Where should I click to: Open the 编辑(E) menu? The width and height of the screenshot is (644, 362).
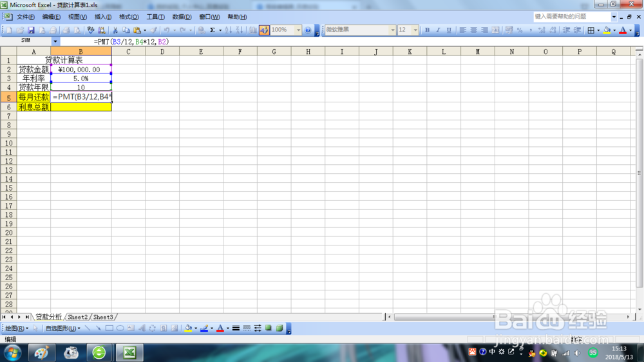[x=52, y=17]
